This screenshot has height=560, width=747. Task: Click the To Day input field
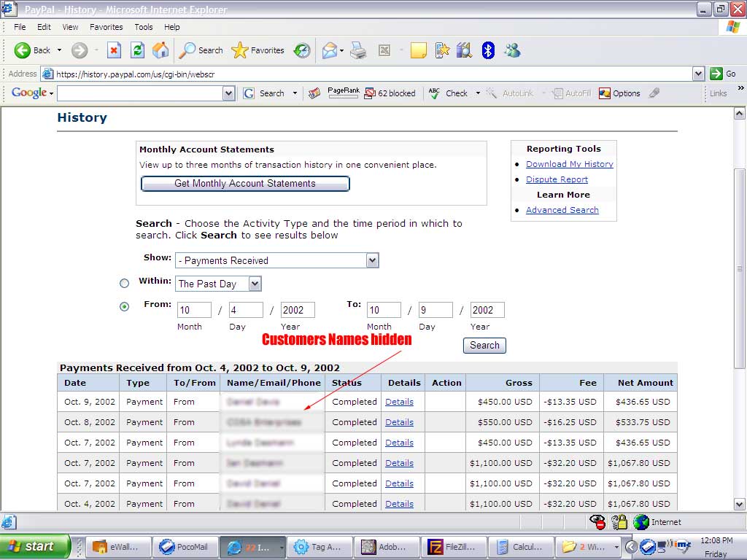[436, 310]
